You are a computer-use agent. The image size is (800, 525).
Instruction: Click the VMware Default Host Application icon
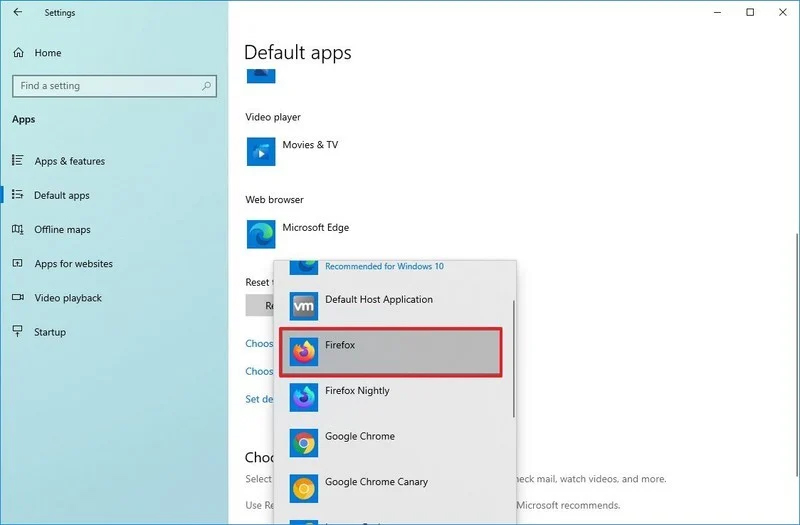click(304, 306)
